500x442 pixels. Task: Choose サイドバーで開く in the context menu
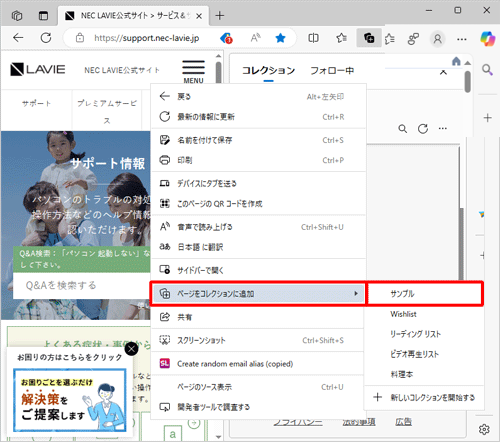tap(258, 270)
